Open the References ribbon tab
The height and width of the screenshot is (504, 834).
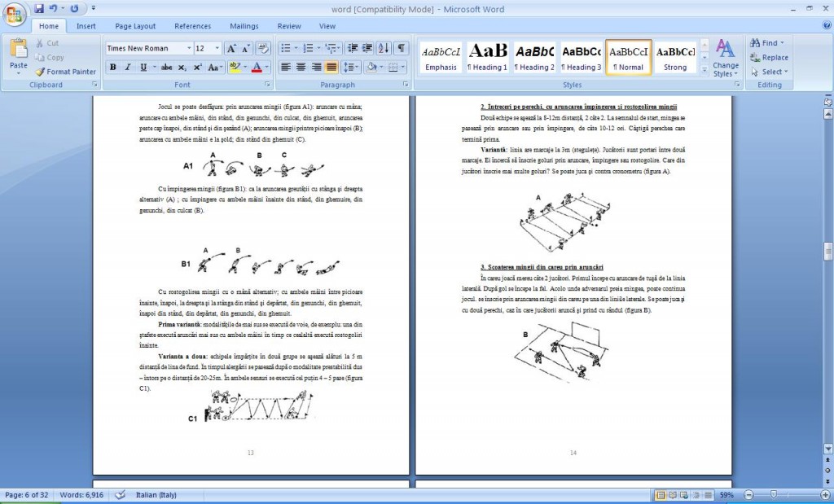(192, 26)
